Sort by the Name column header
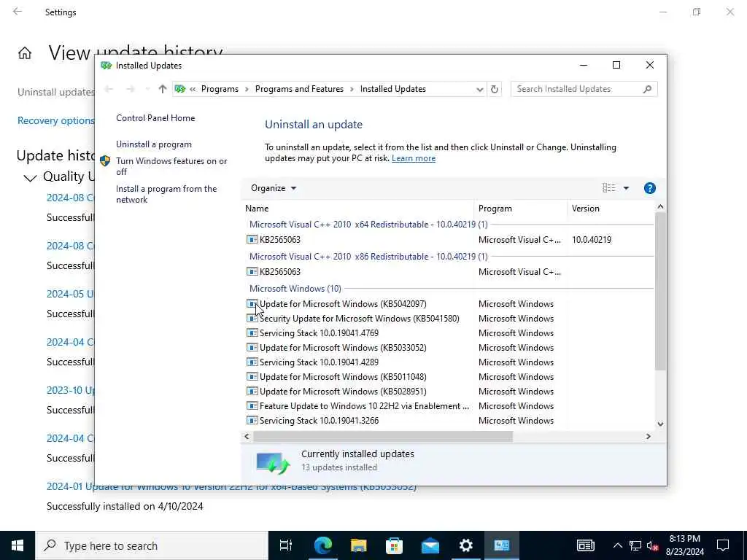The width and height of the screenshot is (747, 560). [357, 209]
